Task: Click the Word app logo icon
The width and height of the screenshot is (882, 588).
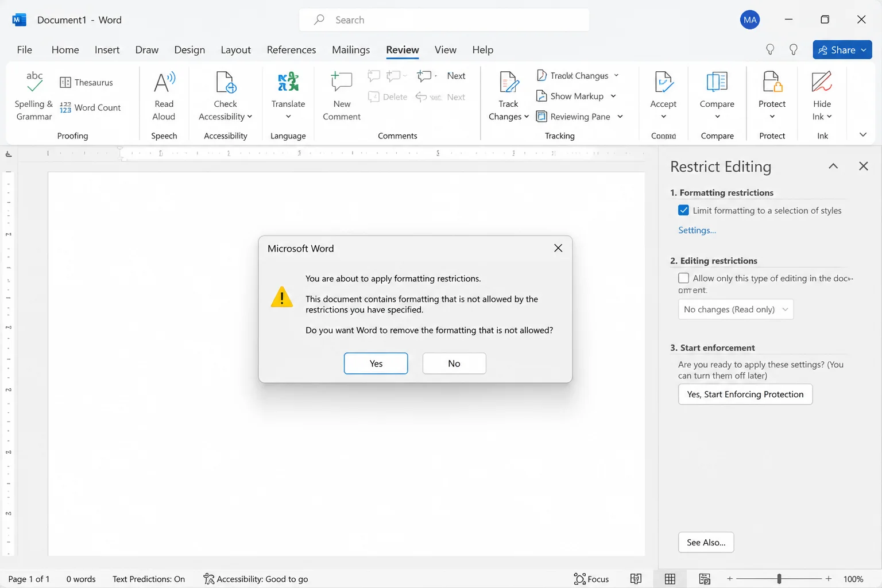Action: pyautogui.click(x=19, y=20)
